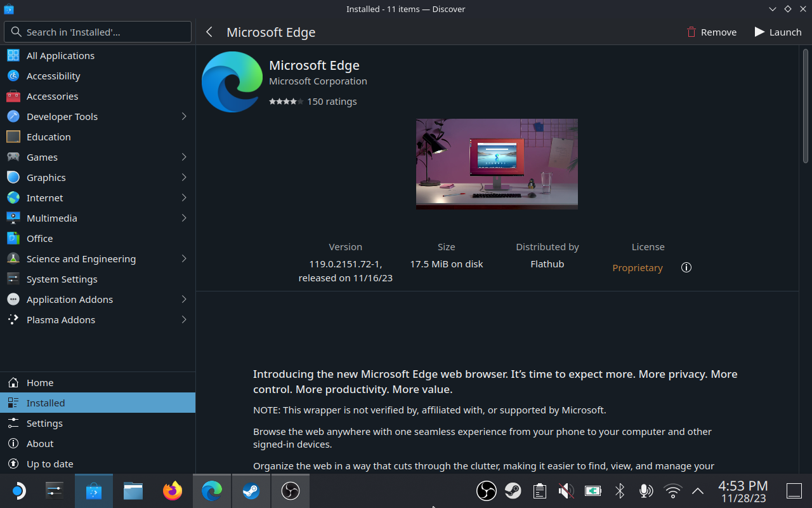The image size is (812, 508).
Task: Open Bluetooth tray icon
Action: pos(620,491)
